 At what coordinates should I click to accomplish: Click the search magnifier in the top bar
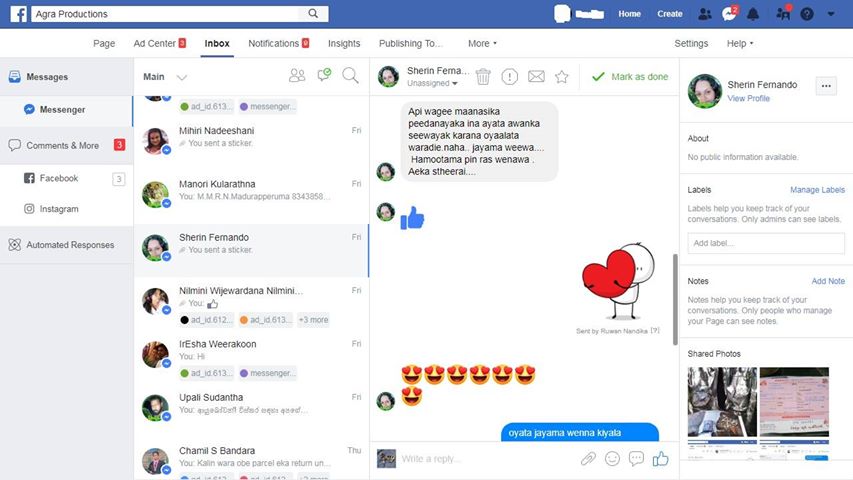pyautogui.click(x=313, y=14)
